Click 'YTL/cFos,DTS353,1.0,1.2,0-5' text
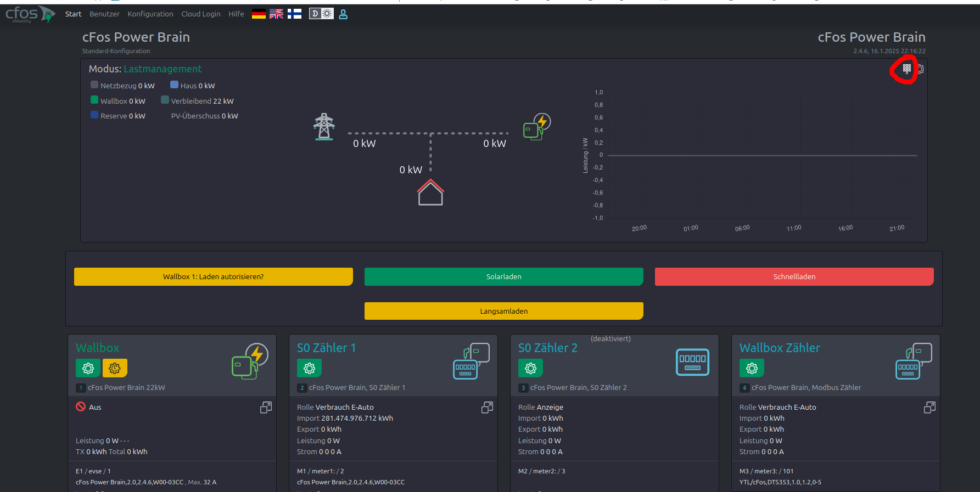980x492 pixels. [780, 483]
